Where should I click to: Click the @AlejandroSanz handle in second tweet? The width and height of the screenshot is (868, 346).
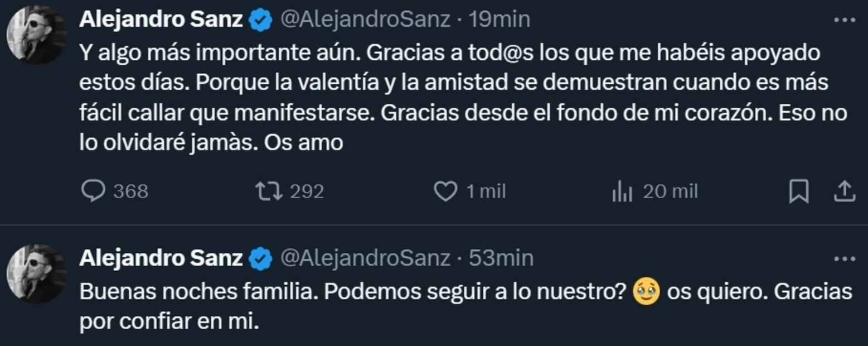pyautogui.click(x=364, y=258)
